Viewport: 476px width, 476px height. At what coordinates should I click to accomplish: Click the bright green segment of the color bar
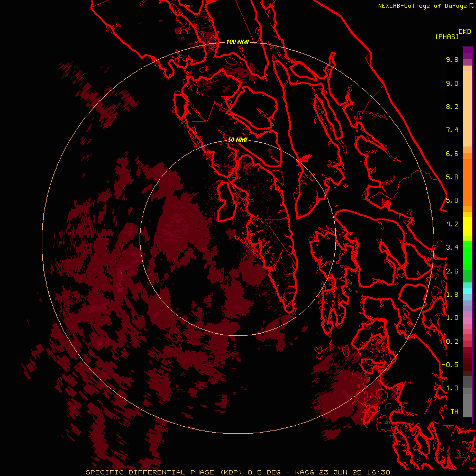click(467, 255)
